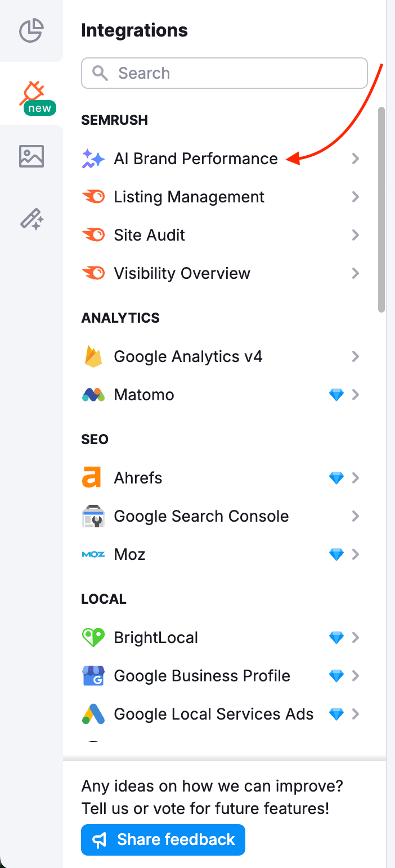Screen dimensions: 395x868
Task: Open the Google Analytics v4 Firebase icon
Action: tap(93, 356)
